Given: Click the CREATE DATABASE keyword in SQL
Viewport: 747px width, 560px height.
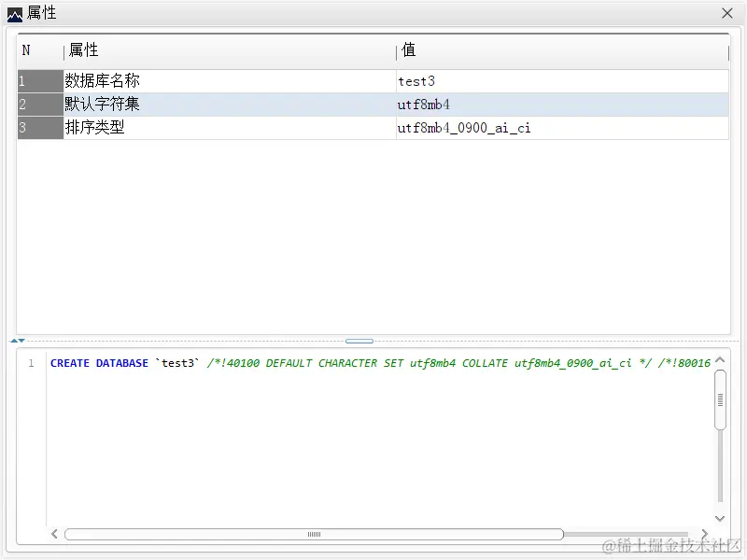Looking at the screenshot, I should [99, 363].
